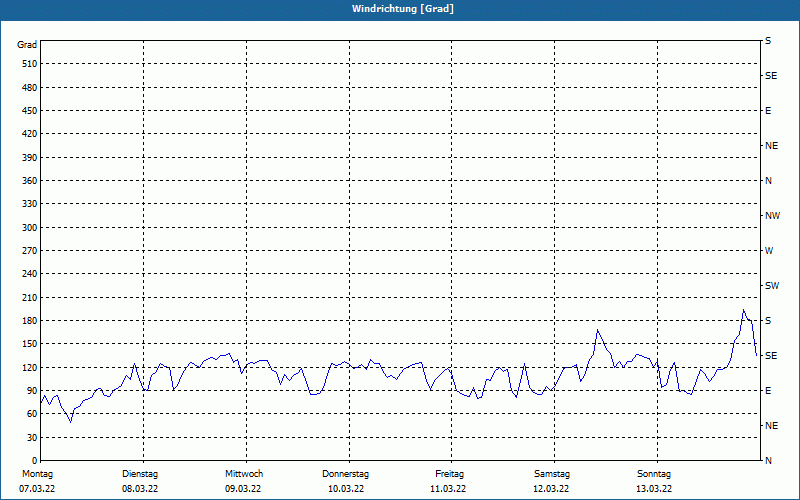Viewport: 800px width, 500px height.
Task: Click the 'NW' compass label
Action: click(x=772, y=216)
